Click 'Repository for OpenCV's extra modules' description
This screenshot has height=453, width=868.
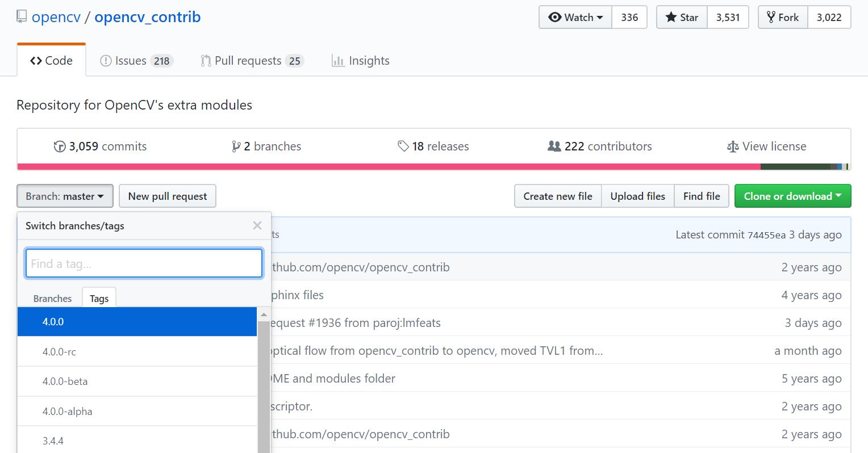coord(134,105)
